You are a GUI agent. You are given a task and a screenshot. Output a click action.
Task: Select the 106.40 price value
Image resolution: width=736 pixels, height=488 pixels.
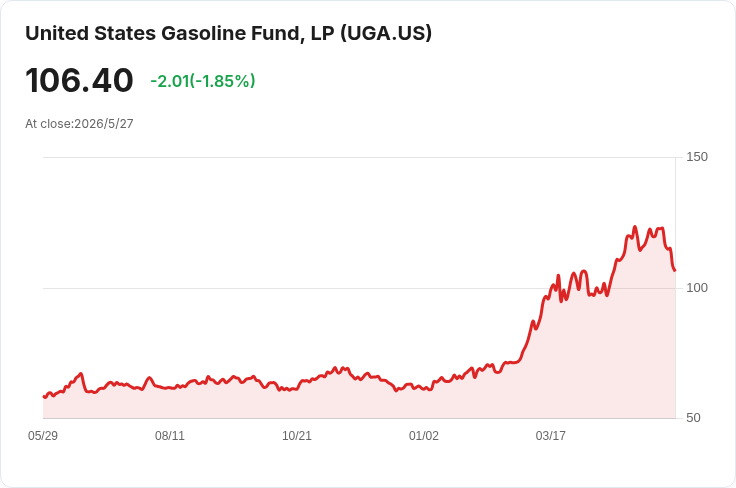click(x=79, y=80)
